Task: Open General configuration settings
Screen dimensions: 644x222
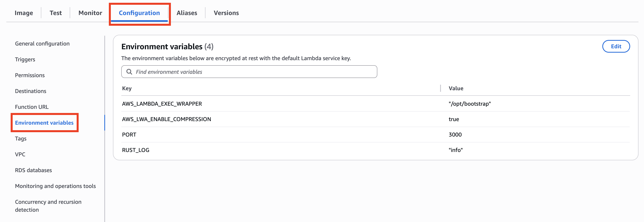Action: [42, 44]
